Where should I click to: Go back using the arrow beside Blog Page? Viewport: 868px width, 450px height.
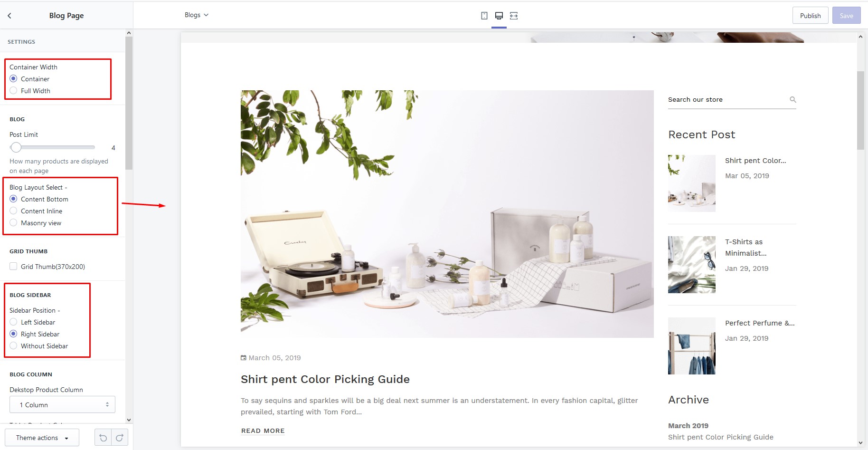tap(9, 16)
